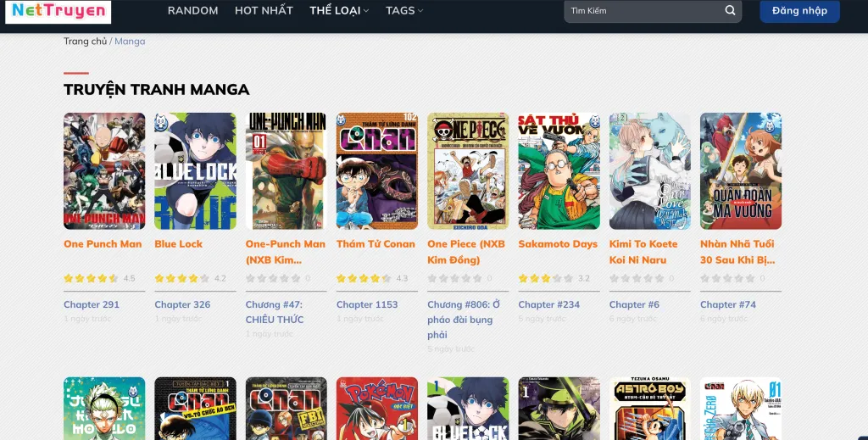Image resolution: width=868 pixels, height=440 pixels.
Task: Click the Blue Lock star rating
Action: coord(181,278)
